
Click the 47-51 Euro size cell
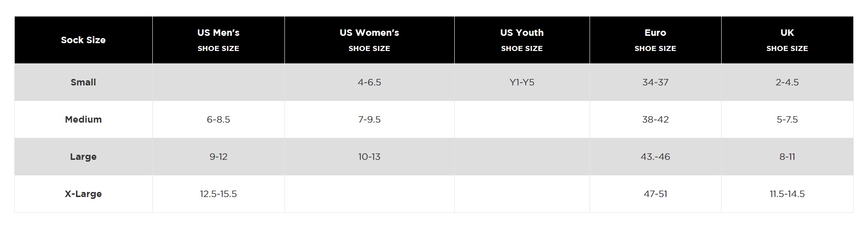pyautogui.click(x=655, y=194)
